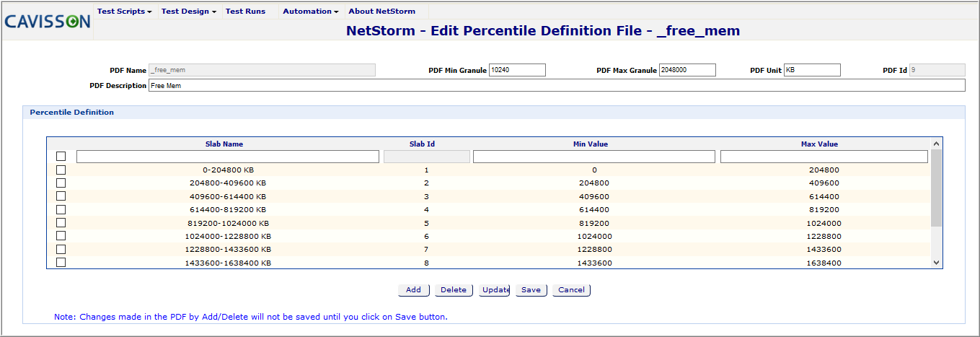Save the percentile definition
980x337 pixels.
[531, 290]
